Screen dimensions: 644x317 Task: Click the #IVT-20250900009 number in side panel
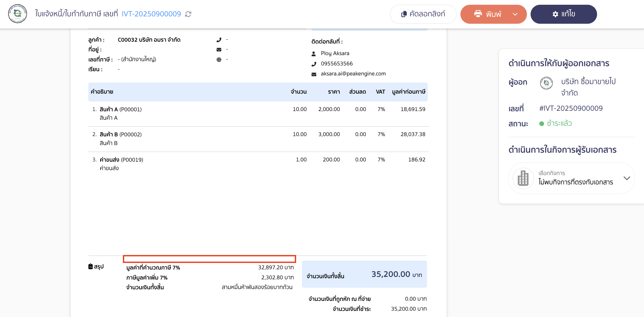(571, 108)
